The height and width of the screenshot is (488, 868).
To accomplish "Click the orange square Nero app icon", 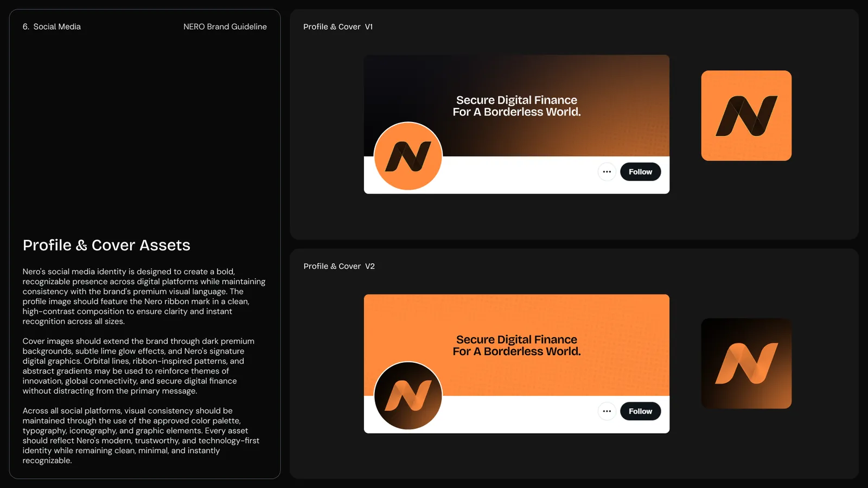I will pos(746,115).
